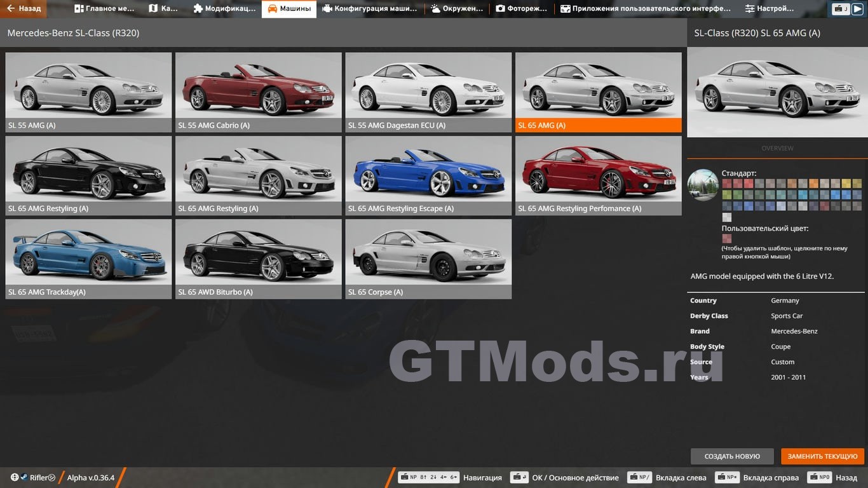Choose SL 55 AMG Dagestan ECU (A)
Viewport: 868px width, 488px height.
click(428, 92)
